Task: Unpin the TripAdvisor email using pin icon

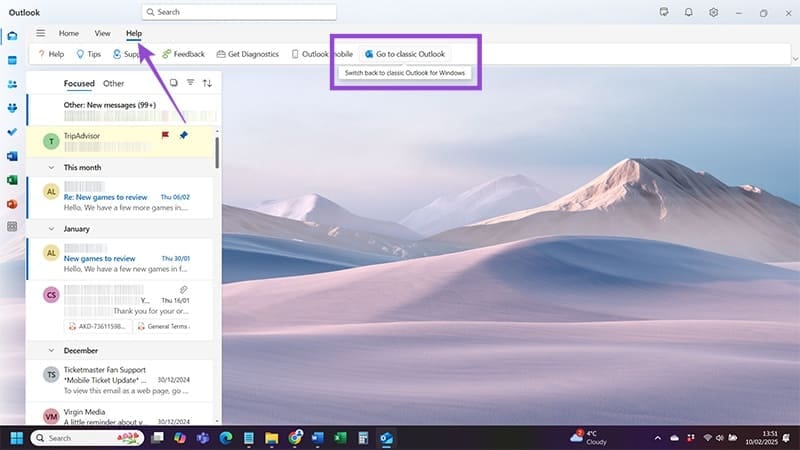Action: pos(184,135)
